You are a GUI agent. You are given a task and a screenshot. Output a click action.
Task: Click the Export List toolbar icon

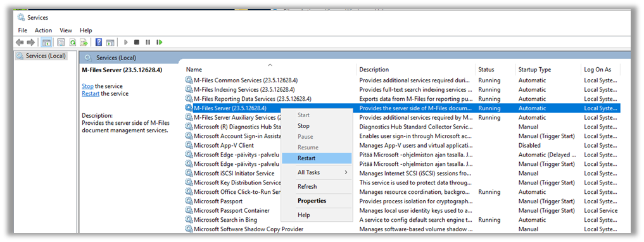coord(84,42)
